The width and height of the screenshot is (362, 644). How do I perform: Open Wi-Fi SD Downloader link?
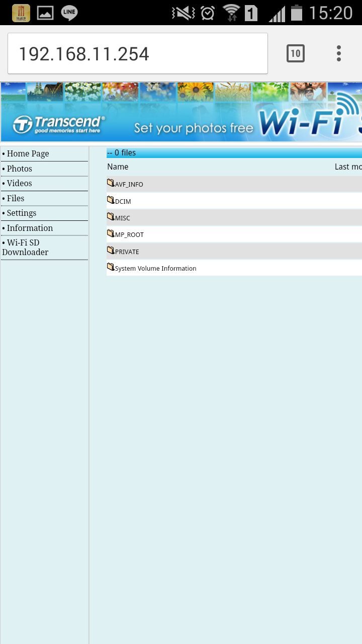pos(25,247)
